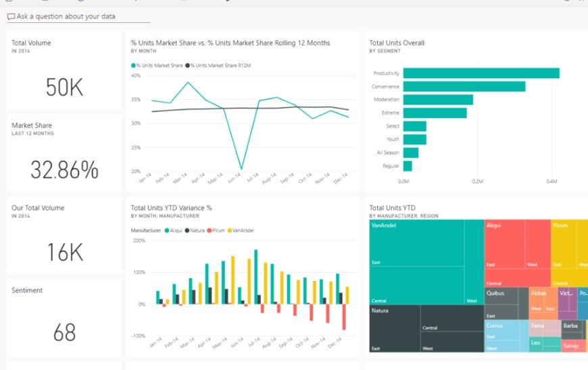Click the red Pirum legend dot

coord(210,230)
